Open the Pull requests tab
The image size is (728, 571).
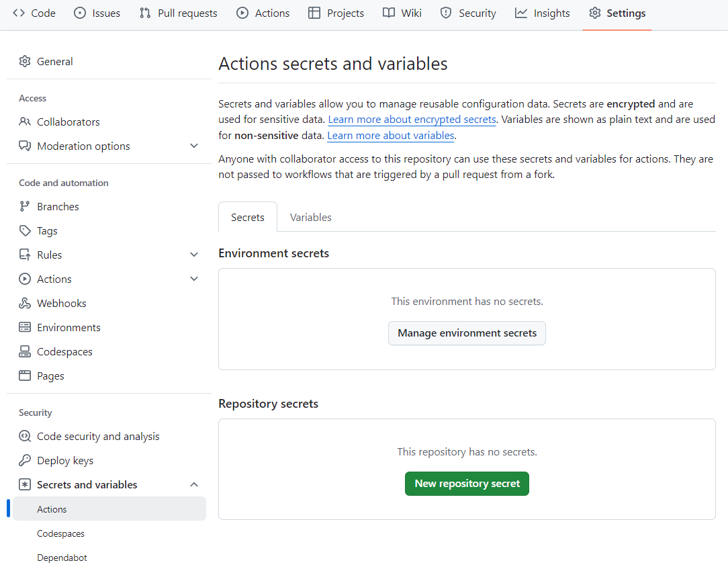point(178,13)
